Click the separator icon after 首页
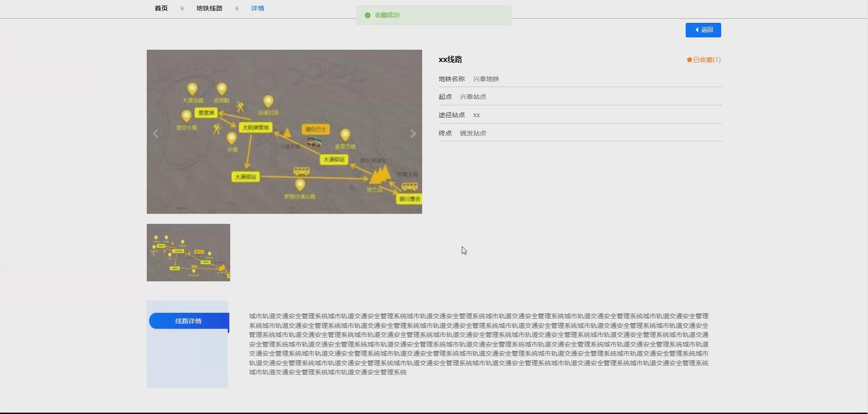The height and width of the screenshot is (414, 868). pos(182,8)
